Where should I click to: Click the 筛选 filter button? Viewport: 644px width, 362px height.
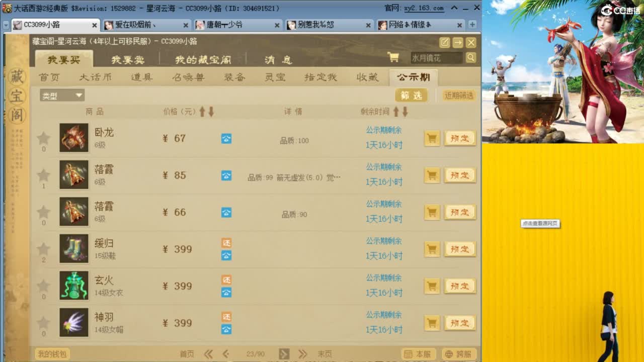point(412,95)
